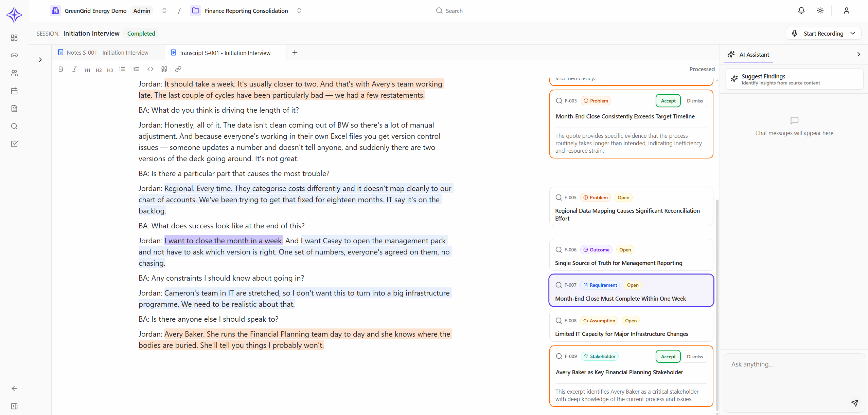868x415 pixels.
Task: Insert a block quote
Action: (164, 69)
